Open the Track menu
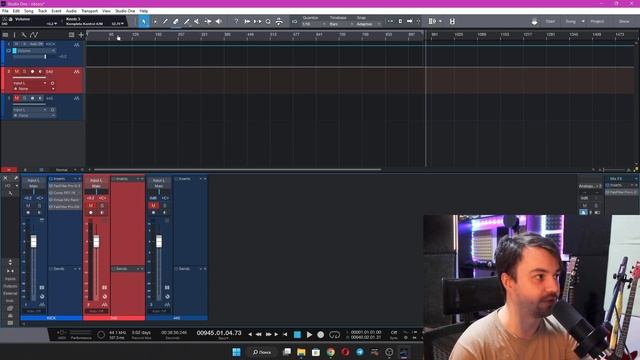This screenshot has width=640, height=360. coord(42,11)
